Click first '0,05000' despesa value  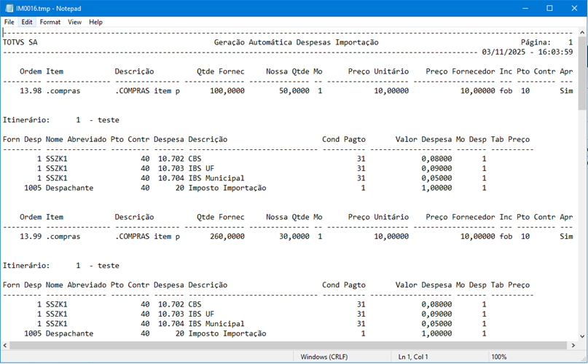437,178
